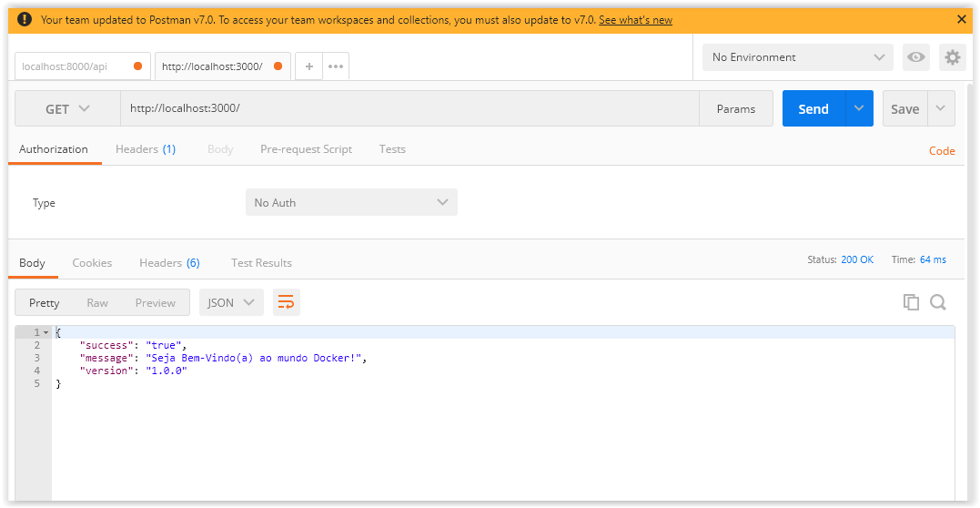Click the 64 ms response time

pyautogui.click(x=933, y=259)
